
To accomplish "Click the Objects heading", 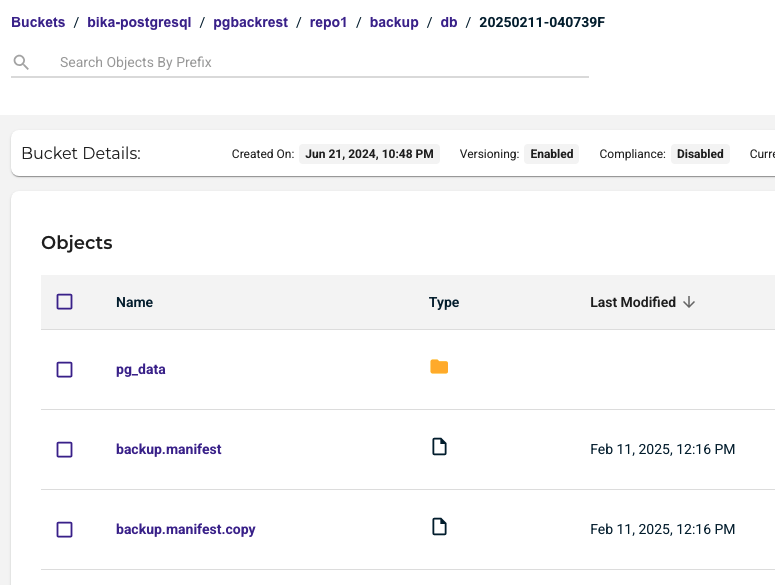I will point(77,243).
